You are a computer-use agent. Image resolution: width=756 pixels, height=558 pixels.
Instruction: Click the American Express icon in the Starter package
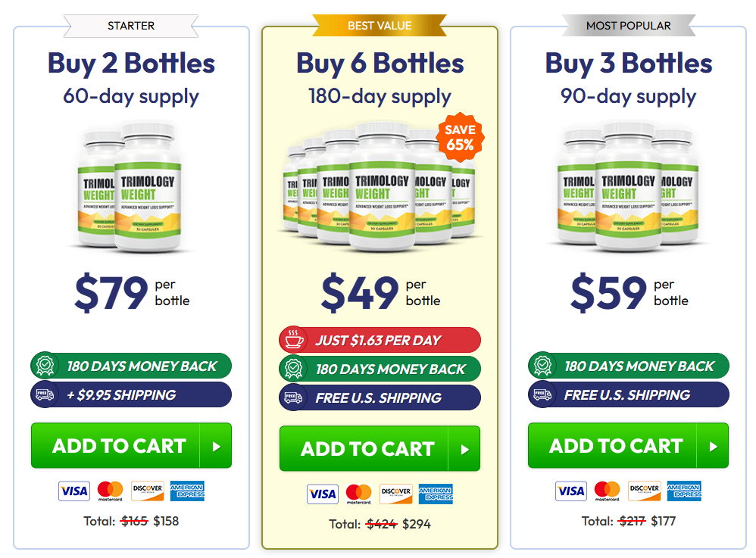pyautogui.click(x=187, y=491)
